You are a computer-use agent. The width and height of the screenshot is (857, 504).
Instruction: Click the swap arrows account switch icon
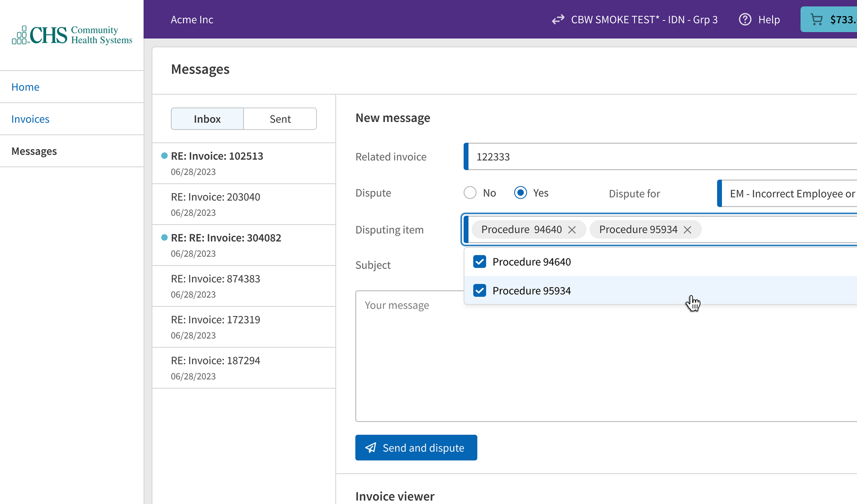point(558,19)
